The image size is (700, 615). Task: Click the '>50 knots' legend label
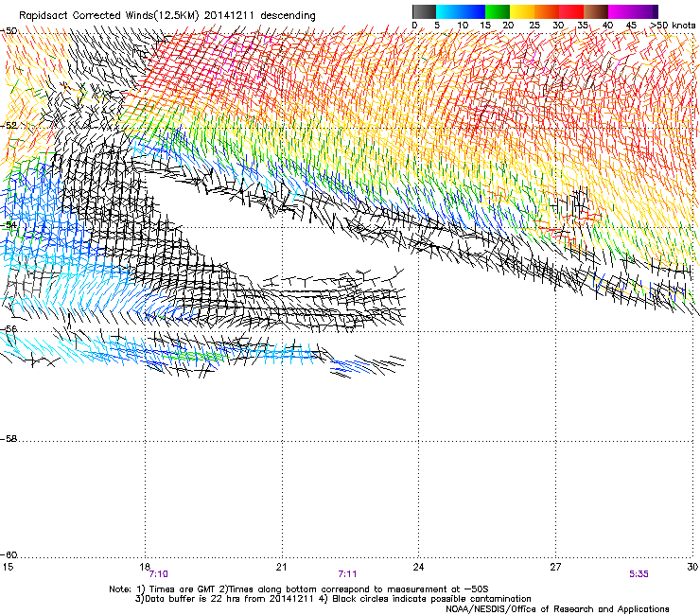pyautogui.click(x=673, y=26)
